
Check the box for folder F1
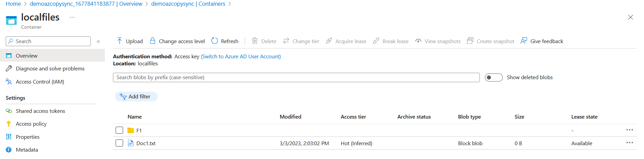tap(119, 130)
